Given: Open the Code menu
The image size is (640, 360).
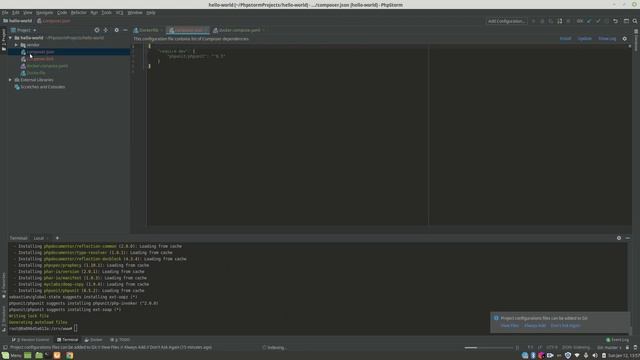Looking at the screenshot, I should 62,13.
